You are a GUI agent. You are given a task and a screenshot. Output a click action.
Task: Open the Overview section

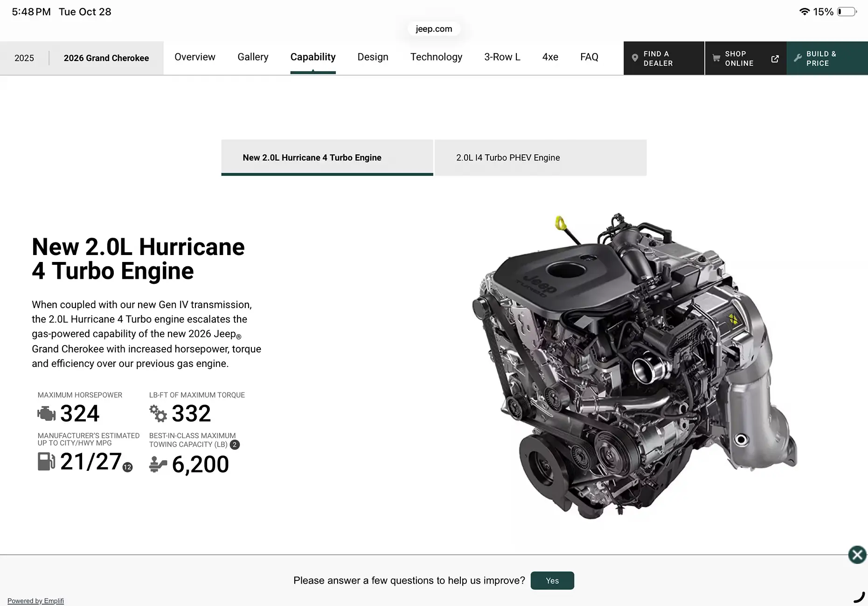pyautogui.click(x=195, y=57)
